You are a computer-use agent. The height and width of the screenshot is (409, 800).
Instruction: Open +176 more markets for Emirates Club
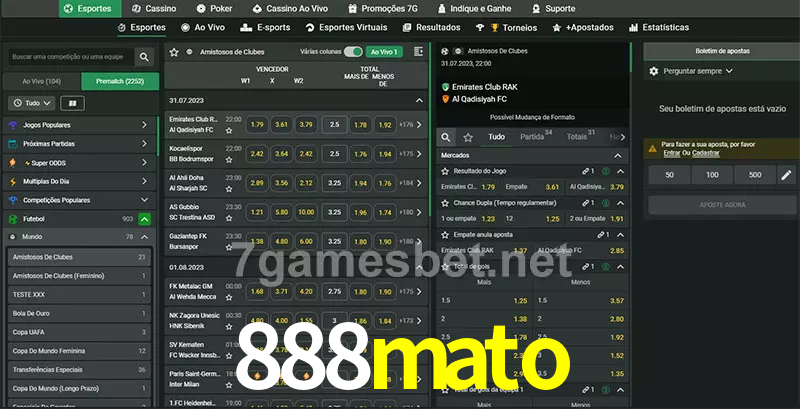411,124
